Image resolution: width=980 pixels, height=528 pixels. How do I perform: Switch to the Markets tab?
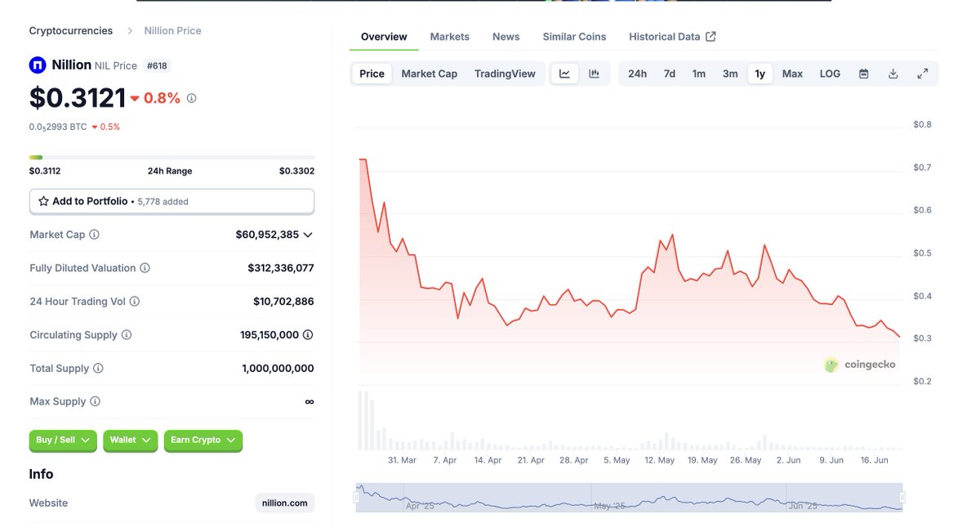click(x=449, y=36)
